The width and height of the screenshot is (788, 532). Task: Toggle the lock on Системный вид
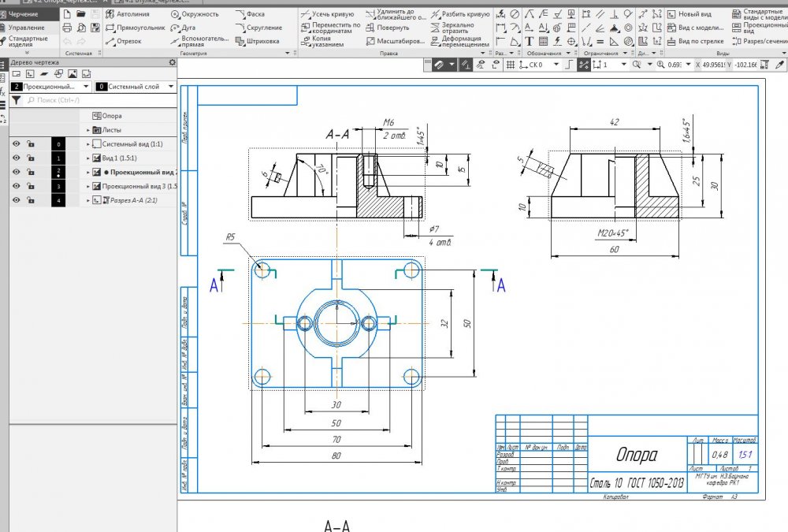(x=30, y=144)
